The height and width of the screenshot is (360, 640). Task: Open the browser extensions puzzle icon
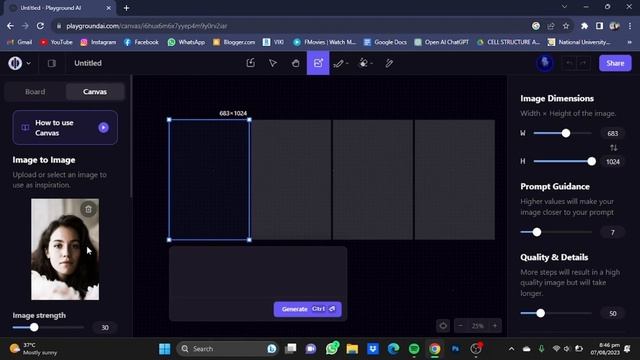point(584,26)
